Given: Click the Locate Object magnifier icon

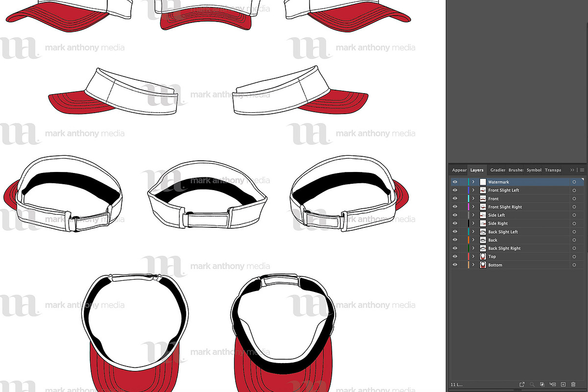Looking at the screenshot, I should pyautogui.click(x=532, y=384).
